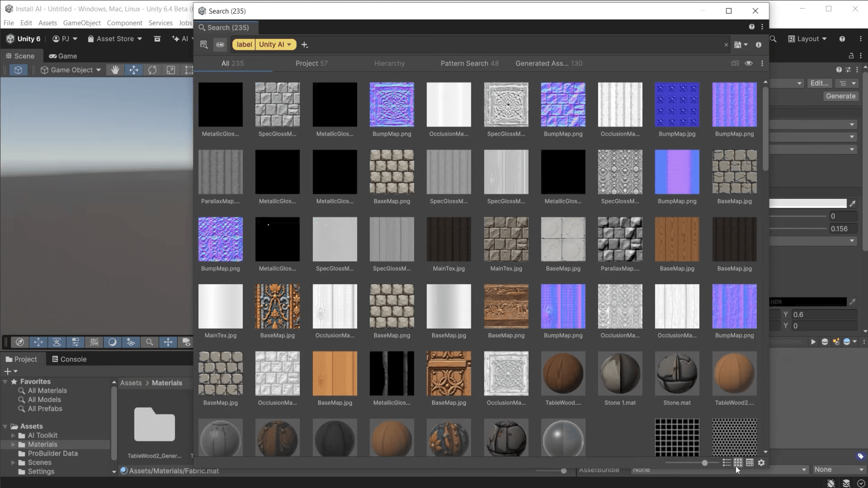Viewport: 868px width, 488px height.
Task: Open the white color swatch field
Action: click(808, 203)
